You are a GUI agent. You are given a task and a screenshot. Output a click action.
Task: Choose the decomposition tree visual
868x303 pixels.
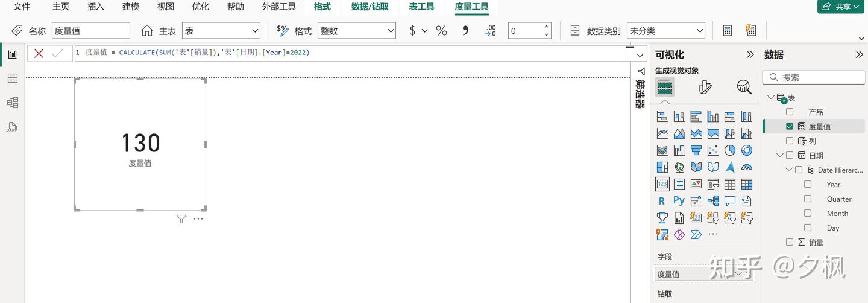(x=712, y=201)
